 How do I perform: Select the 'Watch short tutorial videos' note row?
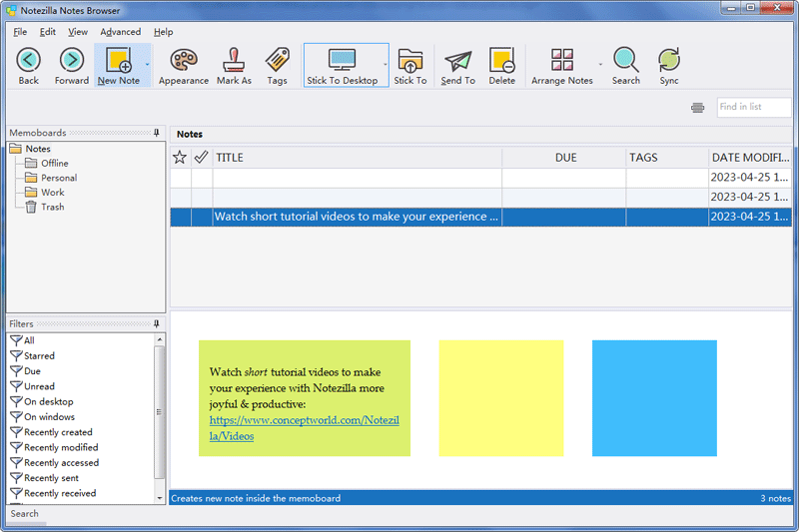[480, 217]
